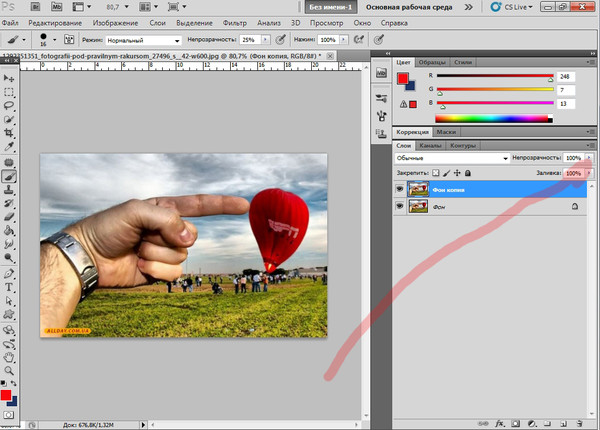The width and height of the screenshot is (600, 430).
Task: Select the Path Selection tool
Action: 9,301
